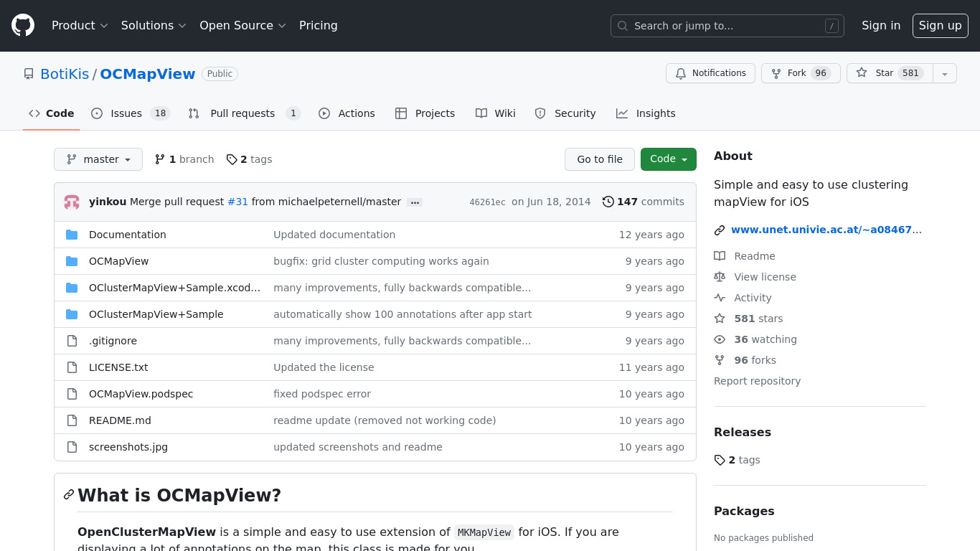Click the Notifications bell button
980x551 pixels.
pyautogui.click(x=710, y=73)
